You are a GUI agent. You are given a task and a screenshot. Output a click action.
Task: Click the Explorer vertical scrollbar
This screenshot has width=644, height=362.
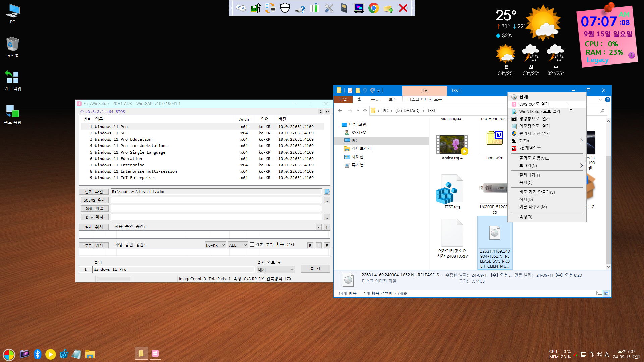tap(608, 209)
